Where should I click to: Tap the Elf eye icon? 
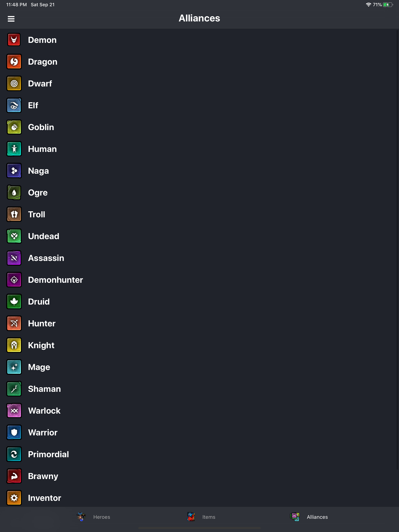click(14, 105)
